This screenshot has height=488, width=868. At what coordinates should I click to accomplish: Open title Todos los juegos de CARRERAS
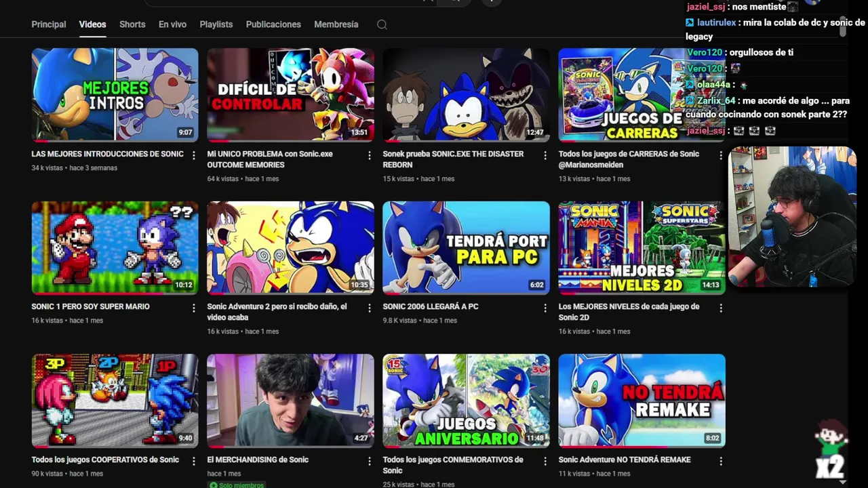click(x=629, y=159)
